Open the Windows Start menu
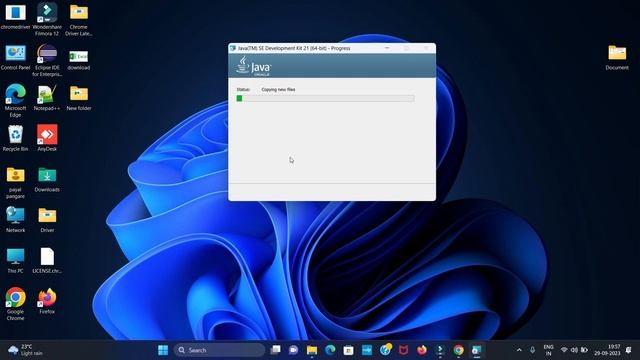The width and height of the screenshot is (640, 360). (x=163, y=350)
